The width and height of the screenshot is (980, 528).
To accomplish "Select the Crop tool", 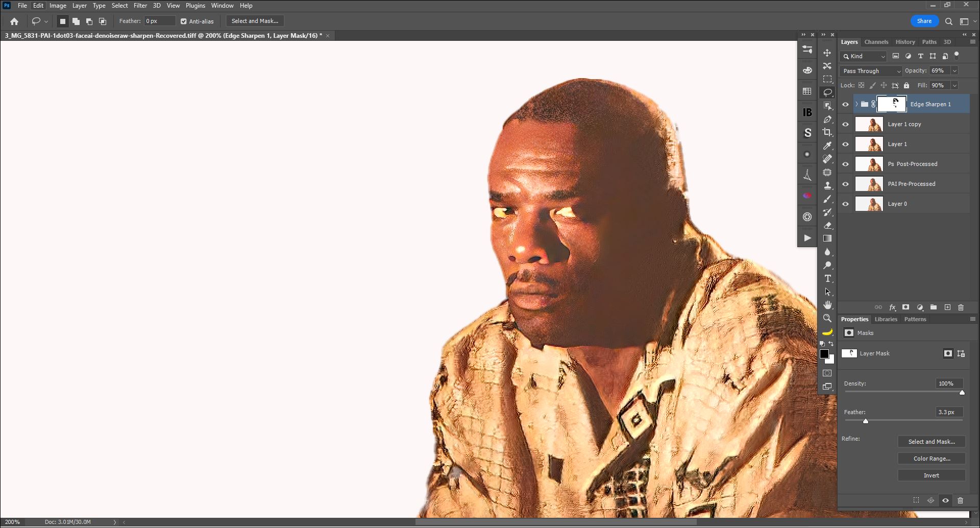I will [x=827, y=132].
